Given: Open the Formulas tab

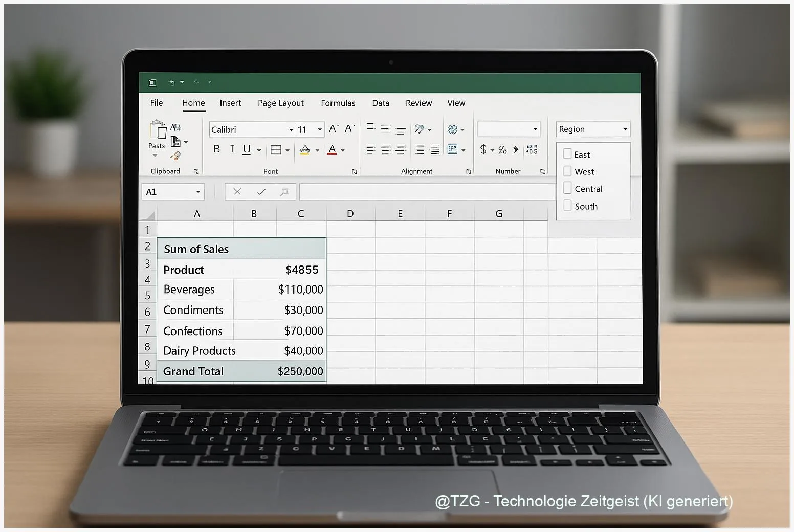Looking at the screenshot, I should pyautogui.click(x=338, y=103).
